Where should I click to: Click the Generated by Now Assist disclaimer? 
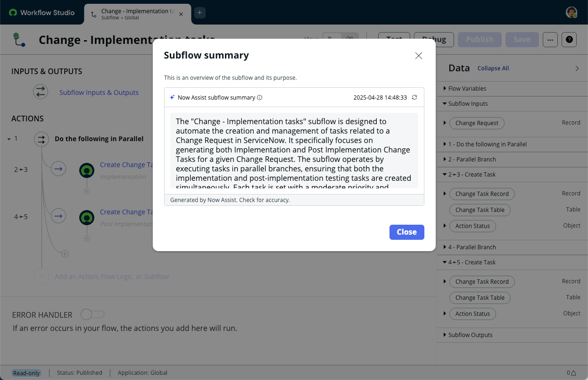pyautogui.click(x=230, y=200)
